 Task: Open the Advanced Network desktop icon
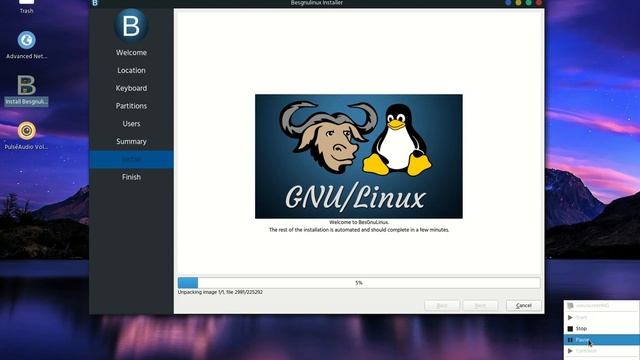point(27,45)
